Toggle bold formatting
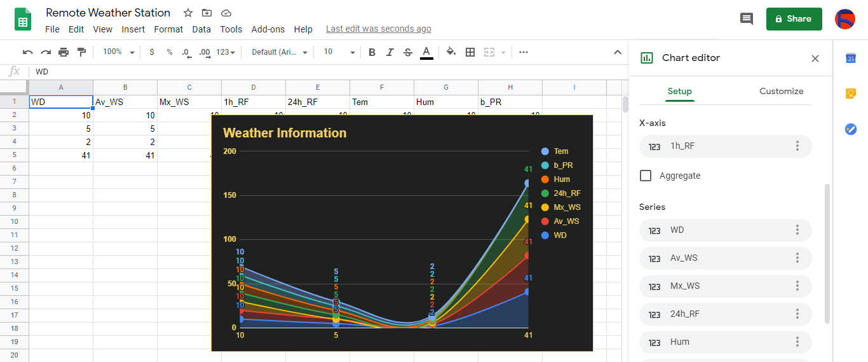Screen dimensions: 868x362 (372, 52)
